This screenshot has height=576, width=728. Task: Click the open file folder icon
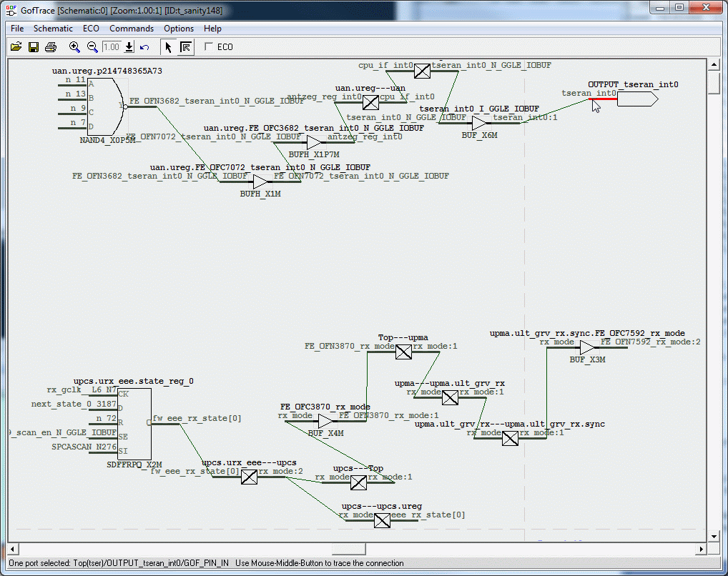(16, 47)
